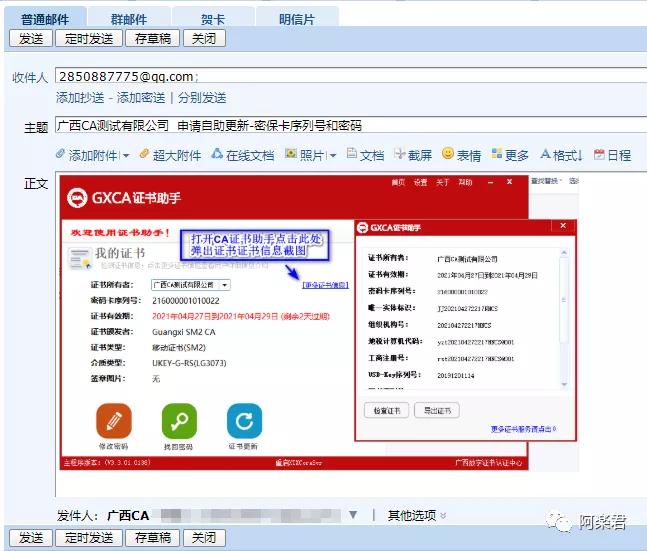Image resolution: width=647 pixels, height=551 pixels.
Task: Open the 群邮件 tab
Action: tap(129, 19)
